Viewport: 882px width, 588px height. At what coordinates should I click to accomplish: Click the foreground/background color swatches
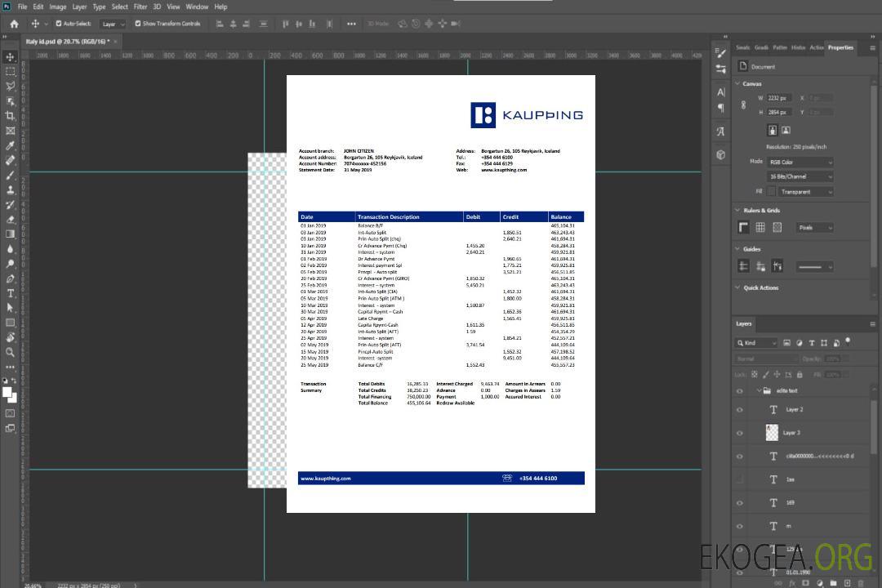(10, 395)
